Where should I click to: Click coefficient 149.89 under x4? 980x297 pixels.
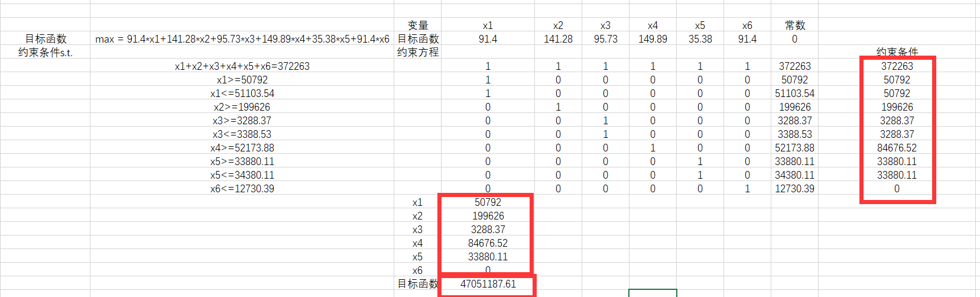coord(653,39)
